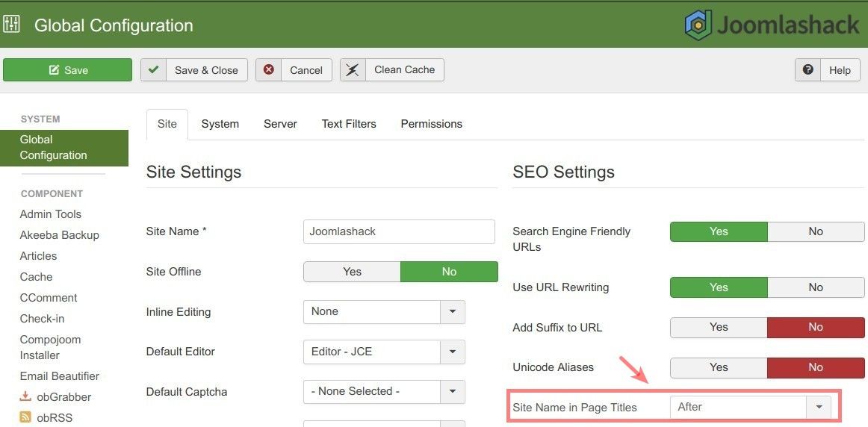Open the Site Name in Page Titles dropdown

point(751,407)
